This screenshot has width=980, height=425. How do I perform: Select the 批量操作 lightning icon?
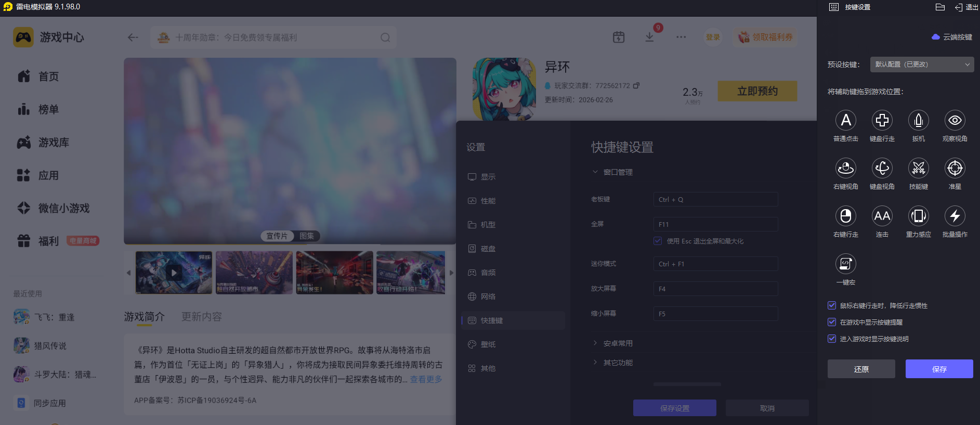[x=955, y=216]
